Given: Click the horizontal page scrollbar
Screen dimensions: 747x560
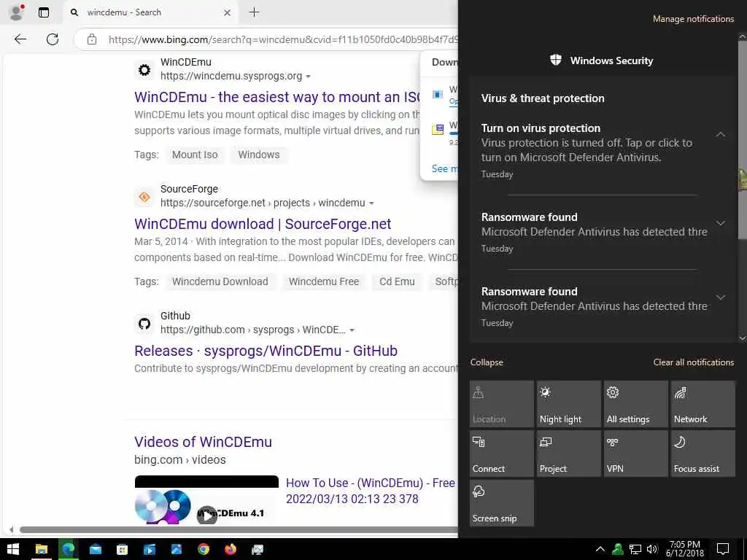Looking at the screenshot, I should click(x=239, y=529).
